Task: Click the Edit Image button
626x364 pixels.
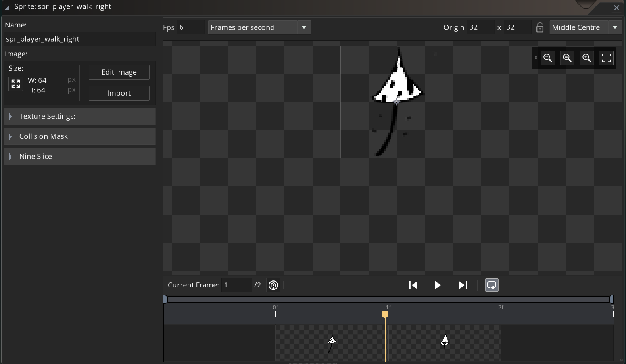Action: [119, 72]
